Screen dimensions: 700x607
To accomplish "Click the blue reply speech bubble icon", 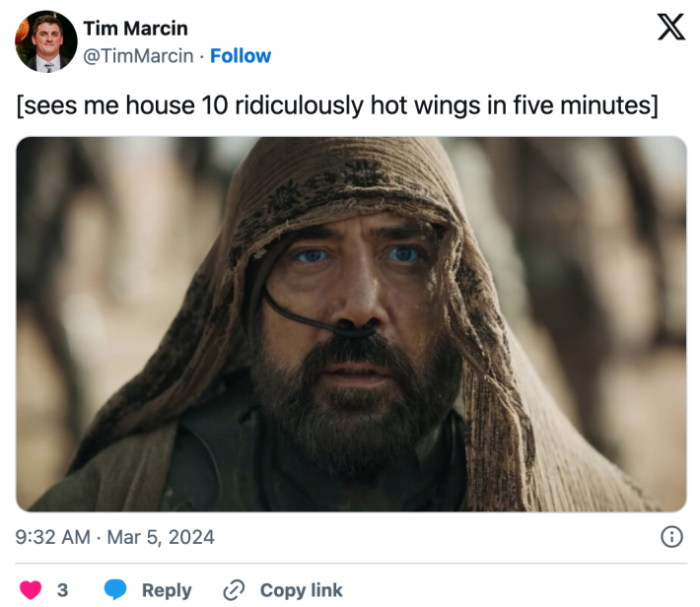I will 116,589.
